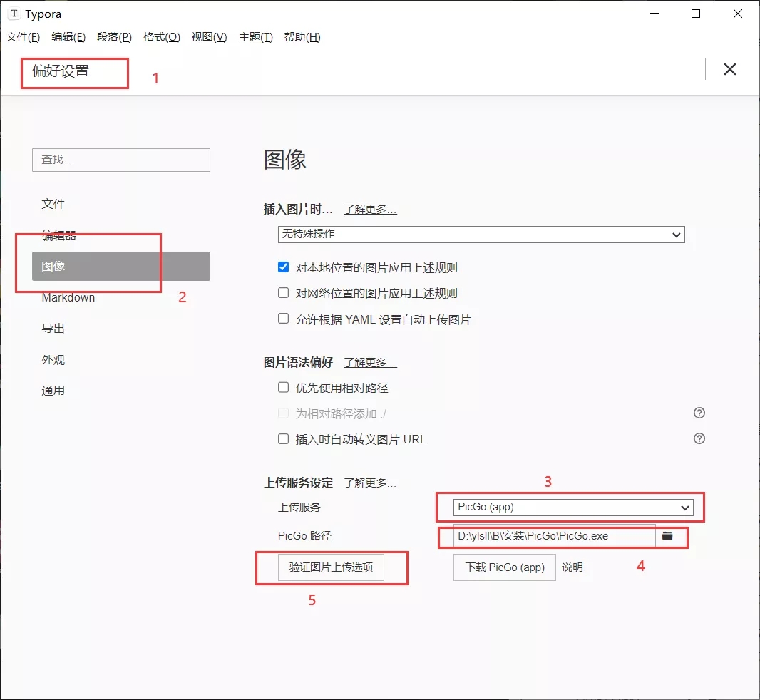The image size is (760, 700).
Task: Enable the 优先使用相对路径 option
Action: pos(283,386)
